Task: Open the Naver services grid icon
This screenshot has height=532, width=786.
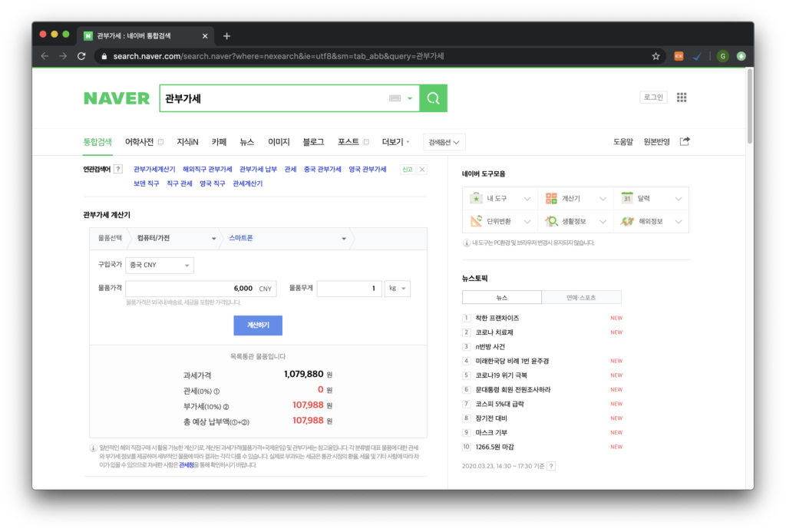Action: [682, 97]
